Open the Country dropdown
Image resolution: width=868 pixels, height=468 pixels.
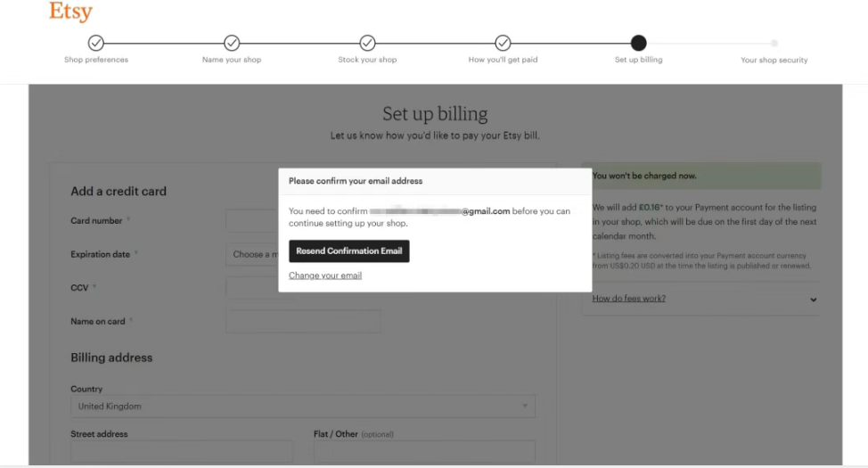303,406
